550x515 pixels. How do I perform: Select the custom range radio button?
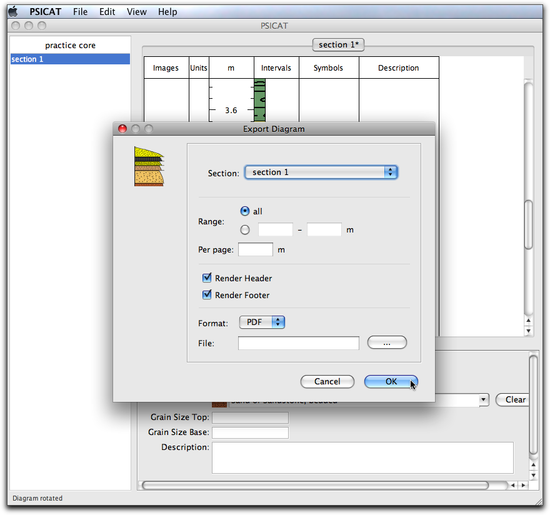245,230
